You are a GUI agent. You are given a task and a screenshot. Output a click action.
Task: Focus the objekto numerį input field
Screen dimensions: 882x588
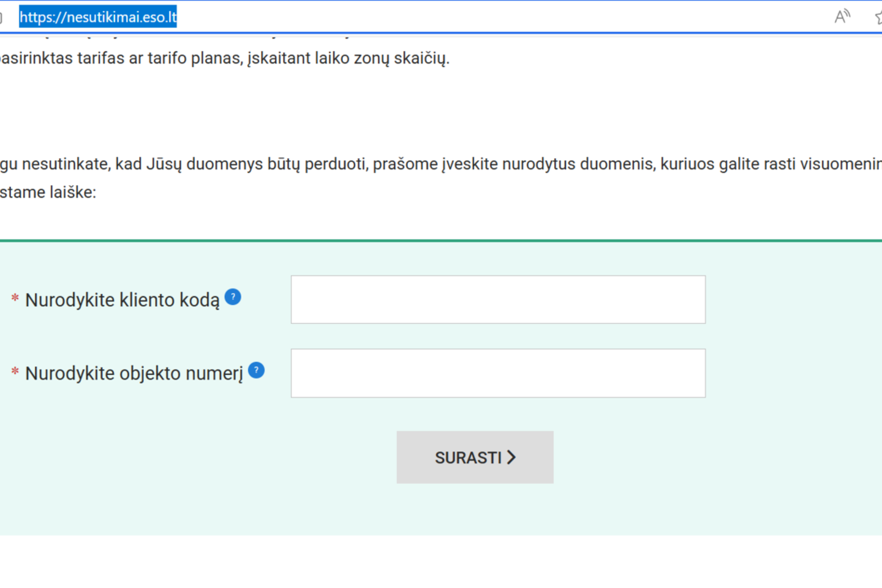(498, 373)
